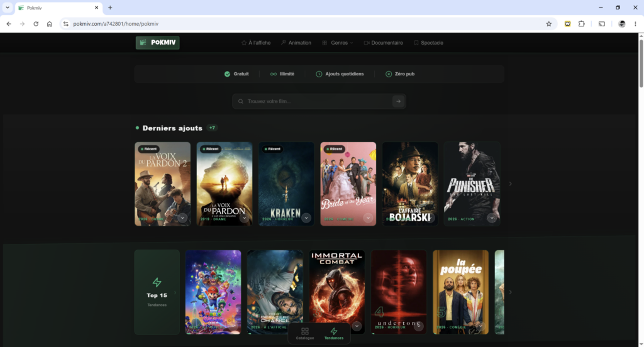The width and height of the screenshot is (644, 347).
Task: Open the Chrome profile avatar
Action: pyautogui.click(x=622, y=24)
